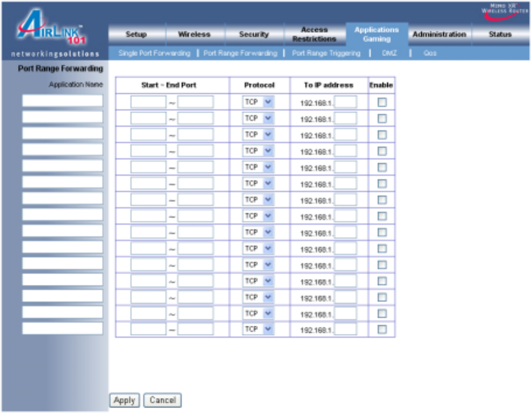Open seventh row Protocol dropdown

(x=258, y=200)
